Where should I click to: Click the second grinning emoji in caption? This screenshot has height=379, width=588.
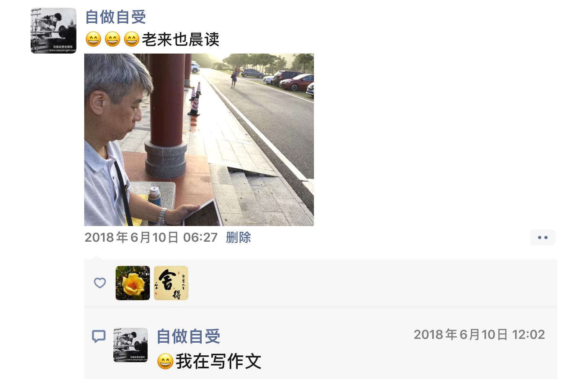click(x=112, y=39)
